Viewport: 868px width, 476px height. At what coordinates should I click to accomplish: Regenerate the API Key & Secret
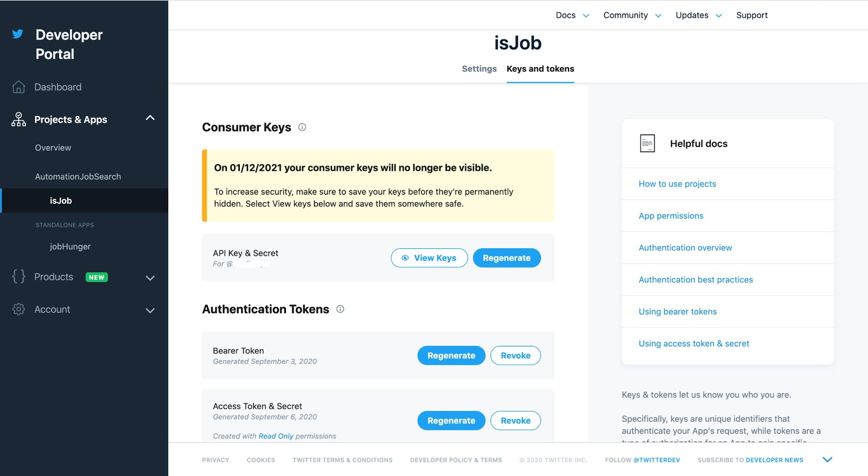(x=507, y=258)
